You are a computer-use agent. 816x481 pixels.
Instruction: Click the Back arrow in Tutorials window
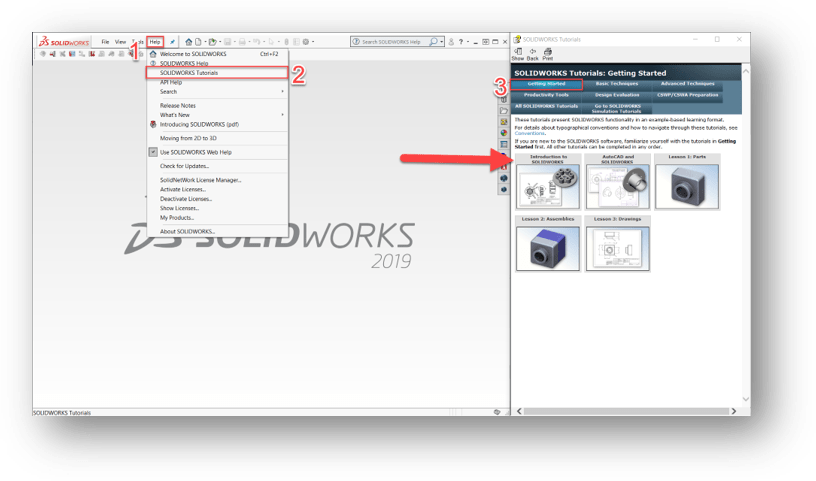tap(533, 54)
